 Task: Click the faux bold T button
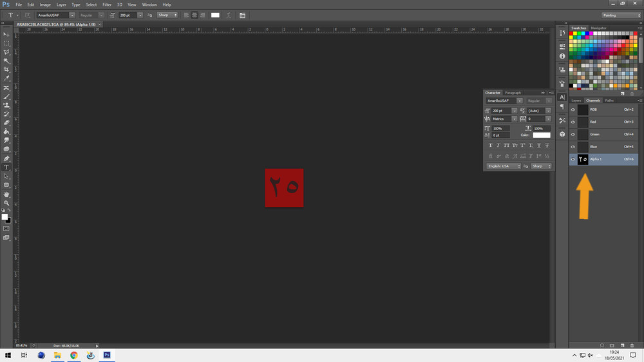(490, 146)
